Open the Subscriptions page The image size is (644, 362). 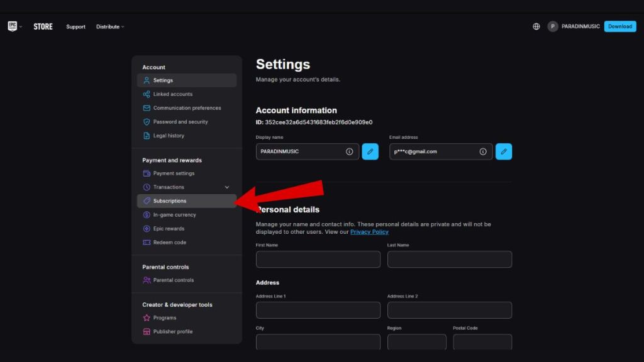coord(187,200)
